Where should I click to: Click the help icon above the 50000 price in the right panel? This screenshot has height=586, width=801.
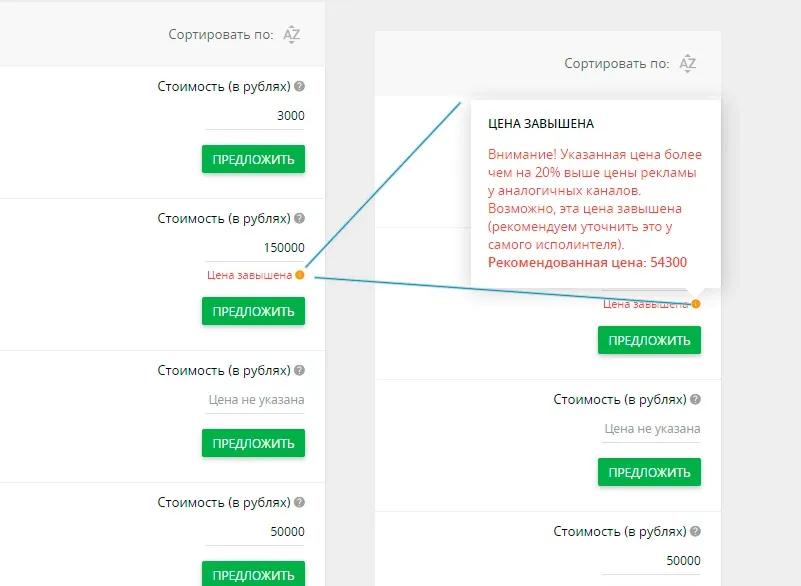tap(695, 531)
